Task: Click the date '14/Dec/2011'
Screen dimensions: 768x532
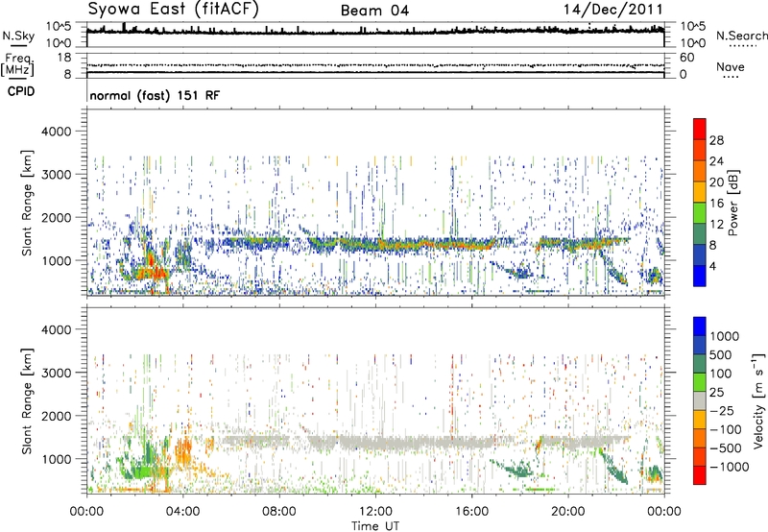Action: [x=612, y=10]
